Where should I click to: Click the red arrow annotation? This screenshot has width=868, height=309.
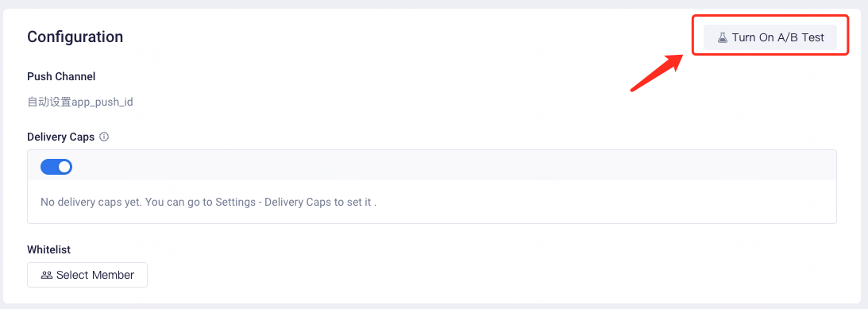coord(658,71)
